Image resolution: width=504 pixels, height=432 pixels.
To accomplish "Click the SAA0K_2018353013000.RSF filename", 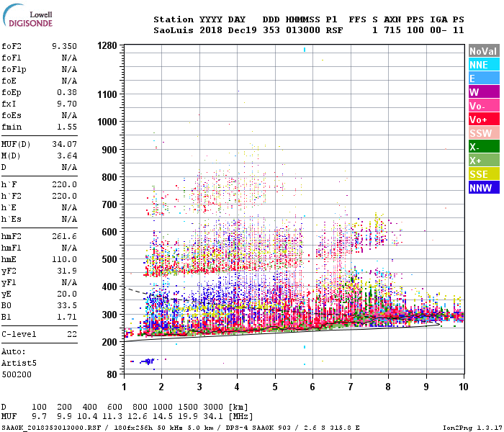I will (x=51, y=428).
